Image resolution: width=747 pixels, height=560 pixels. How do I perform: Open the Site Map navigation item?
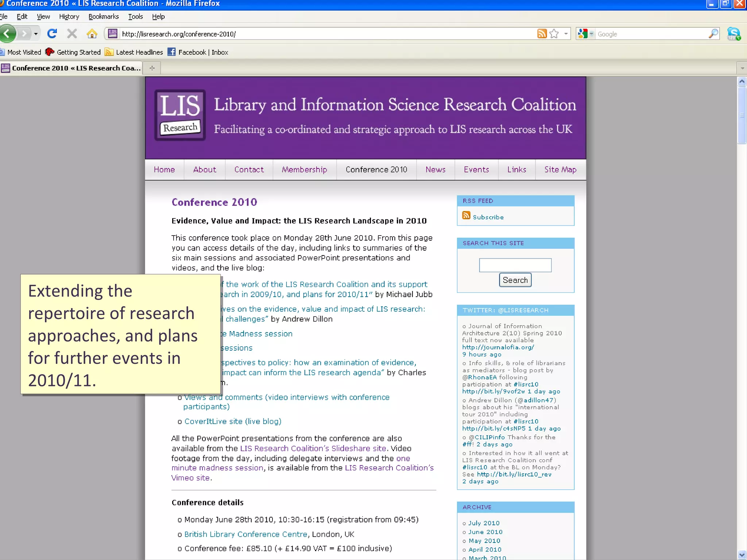pyautogui.click(x=561, y=170)
